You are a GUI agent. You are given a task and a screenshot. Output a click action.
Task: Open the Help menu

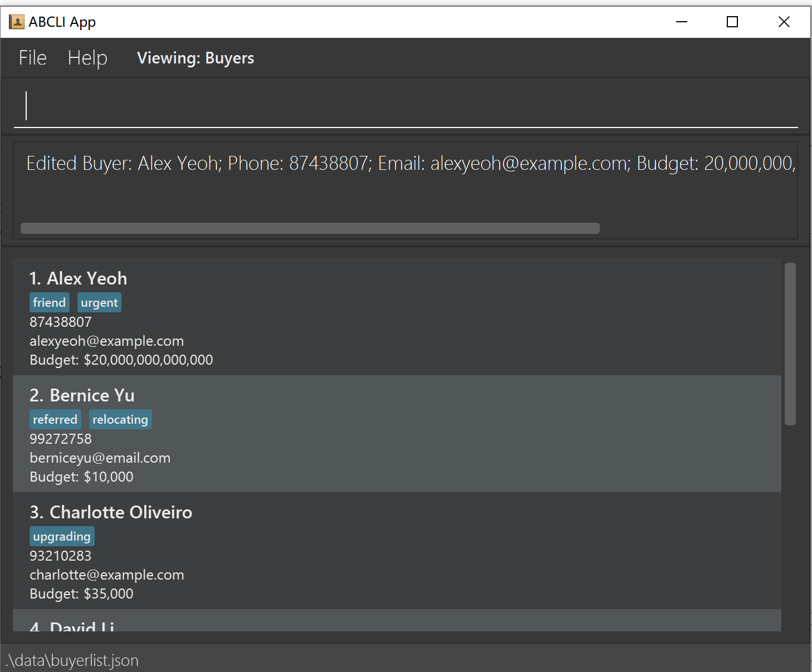coord(87,58)
